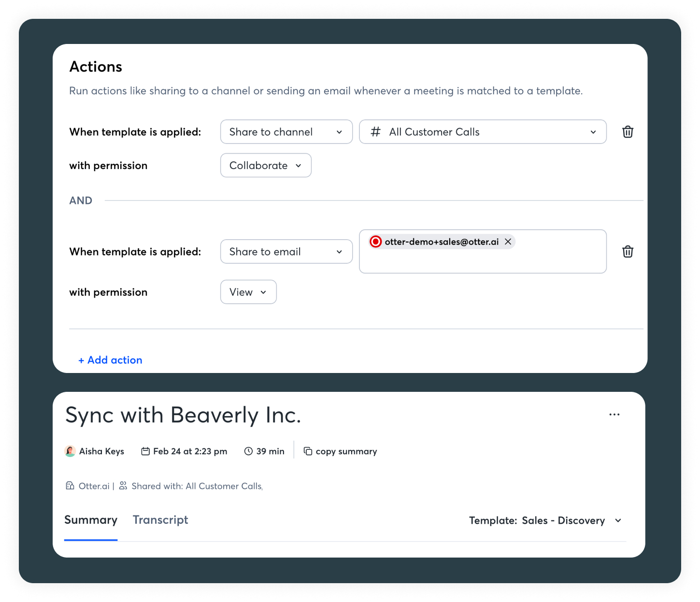700x602 pixels.
Task: Open the Collaborate permission dropdown
Action: (x=266, y=166)
